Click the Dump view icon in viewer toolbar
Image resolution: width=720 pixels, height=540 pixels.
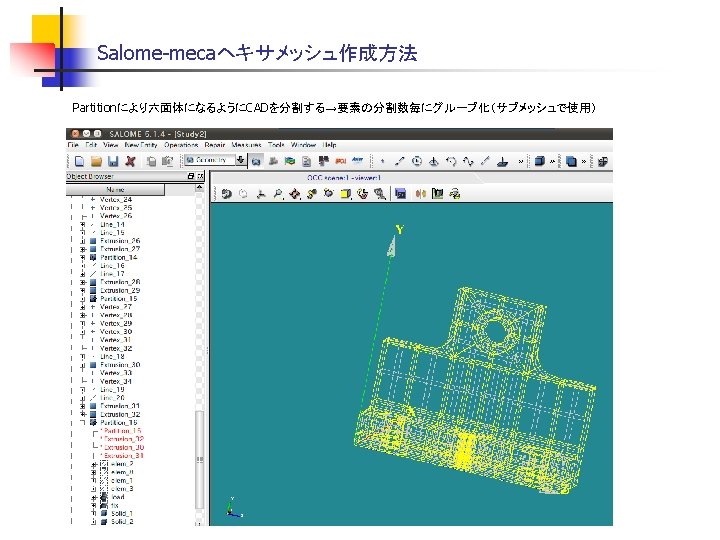tap(226, 194)
